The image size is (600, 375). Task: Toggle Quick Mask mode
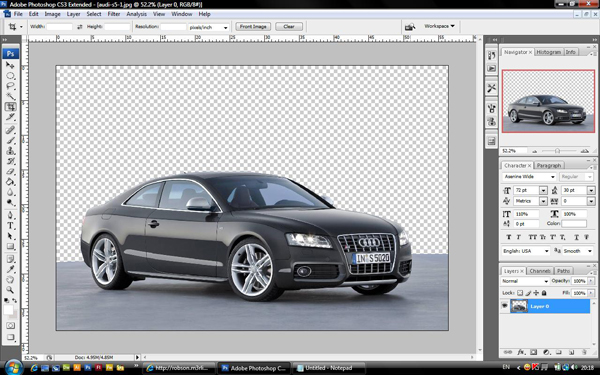point(10,326)
